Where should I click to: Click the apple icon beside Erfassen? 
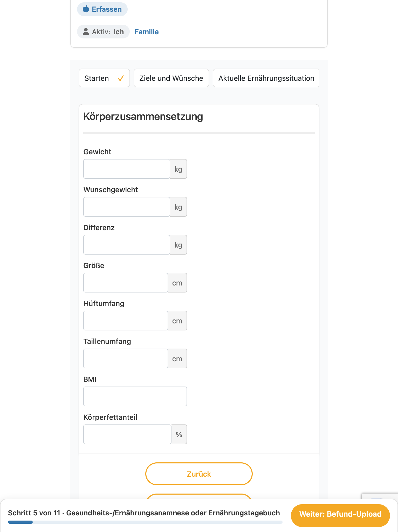(x=86, y=9)
